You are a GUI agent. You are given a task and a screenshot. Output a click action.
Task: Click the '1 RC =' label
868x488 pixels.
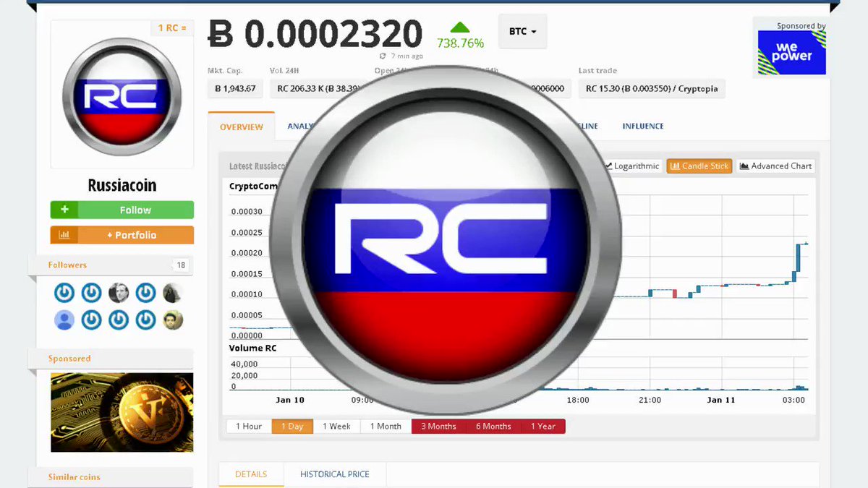point(172,28)
